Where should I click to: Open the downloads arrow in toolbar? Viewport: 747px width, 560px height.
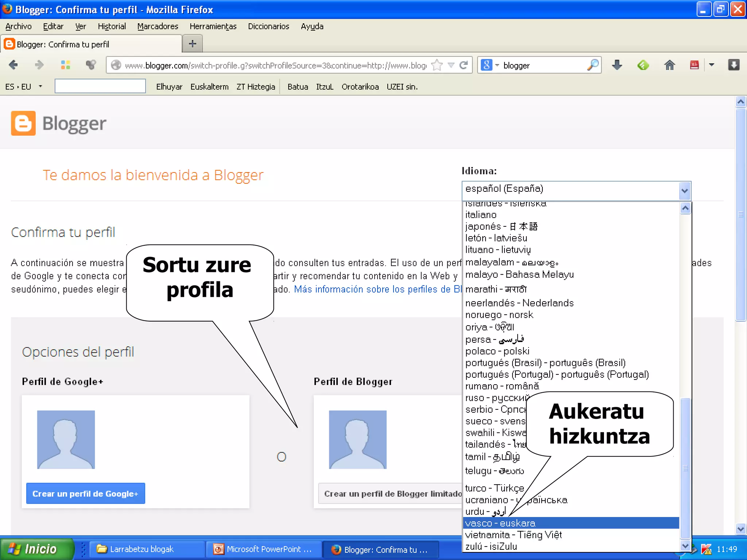tap(617, 65)
